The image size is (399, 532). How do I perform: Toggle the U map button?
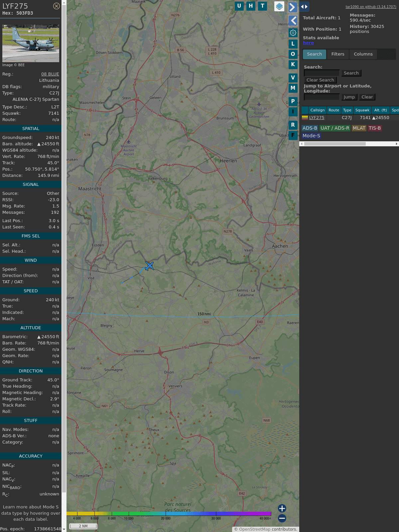click(239, 6)
